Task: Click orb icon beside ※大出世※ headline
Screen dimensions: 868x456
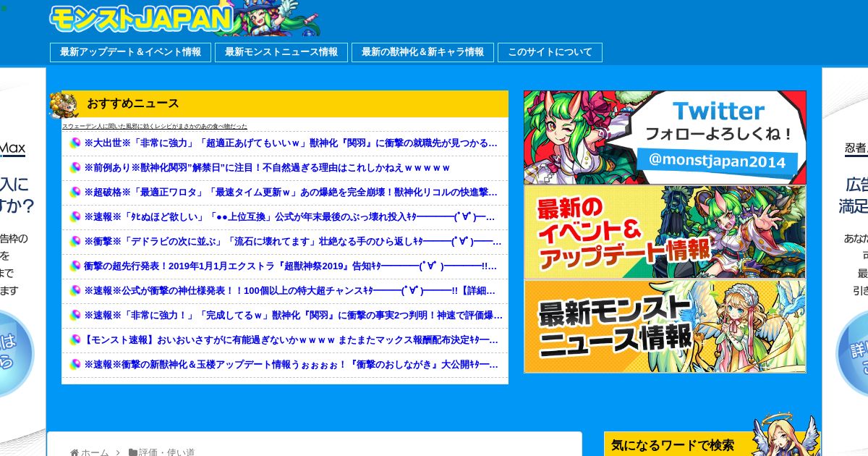Action: coord(75,143)
